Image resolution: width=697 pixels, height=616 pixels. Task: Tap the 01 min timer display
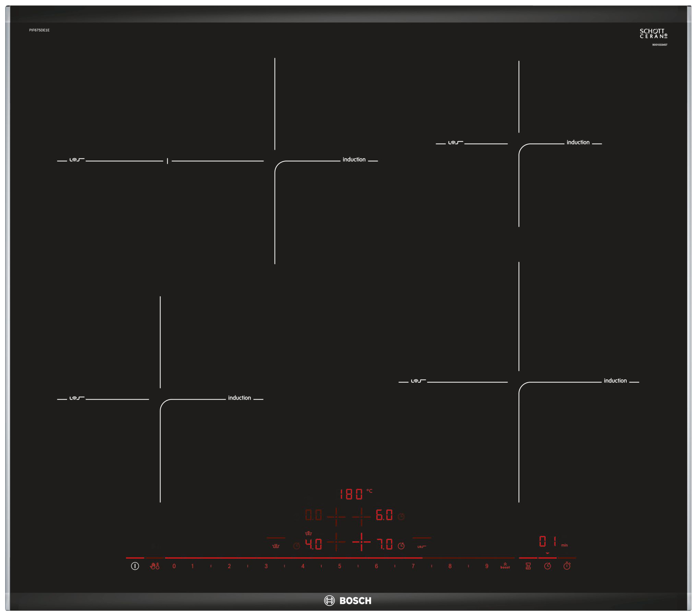coord(553,541)
